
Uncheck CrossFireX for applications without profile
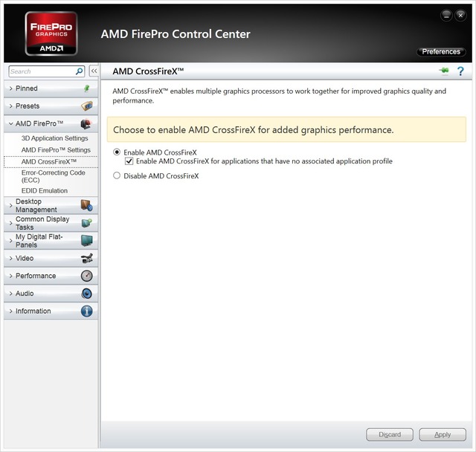[129, 161]
